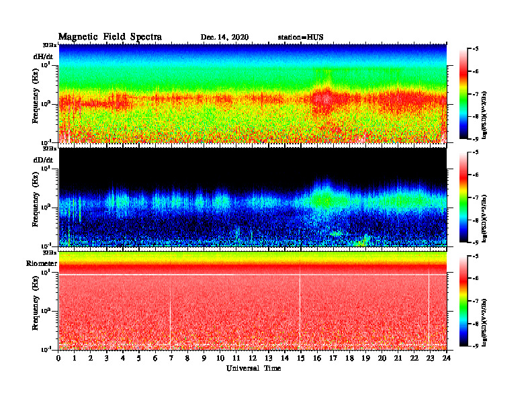Click the "Universal Time" axis title
532x411 pixels.
point(253,368)
